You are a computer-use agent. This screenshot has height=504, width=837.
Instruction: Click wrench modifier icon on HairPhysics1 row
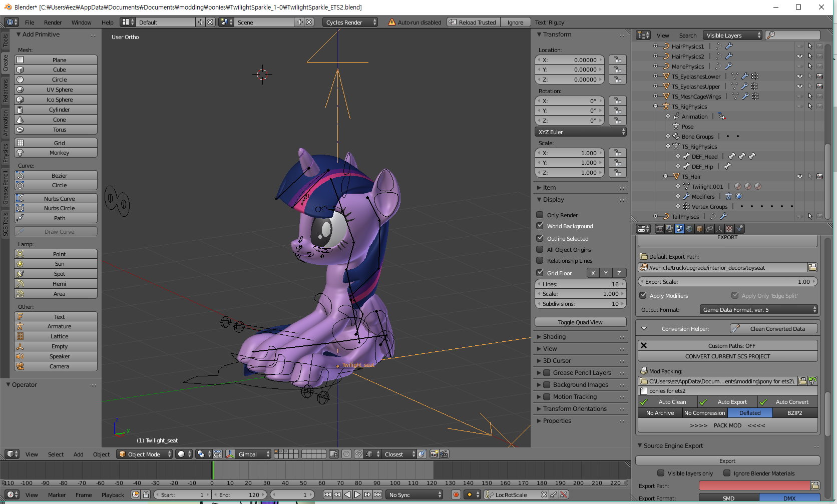click(729, 46)
